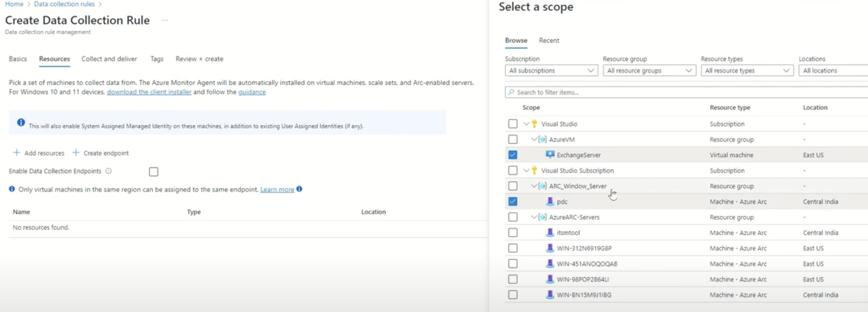Switch to the Basics tab
Viewport: 868px width, 312px height.
(18, 59)
